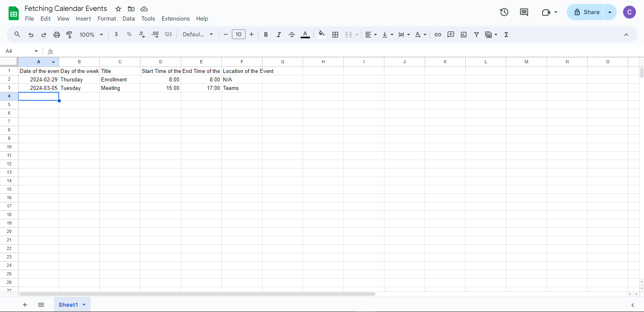Open more number formats (123)
Image resolution: width=644 pixels, height=312 pixels.
click(168, 34)
